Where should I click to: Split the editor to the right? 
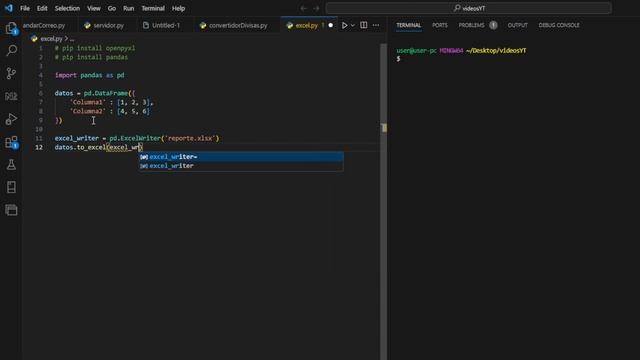point(364,25)
